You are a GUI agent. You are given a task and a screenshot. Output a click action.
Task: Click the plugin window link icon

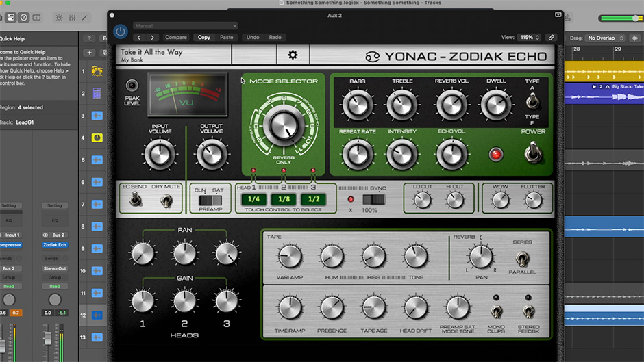[x=551, y=38]
